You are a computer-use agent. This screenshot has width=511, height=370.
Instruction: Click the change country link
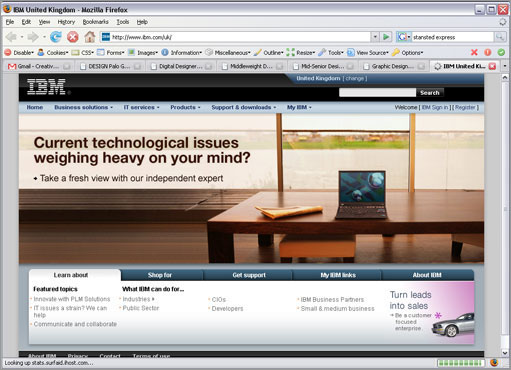tap(355, 78)
